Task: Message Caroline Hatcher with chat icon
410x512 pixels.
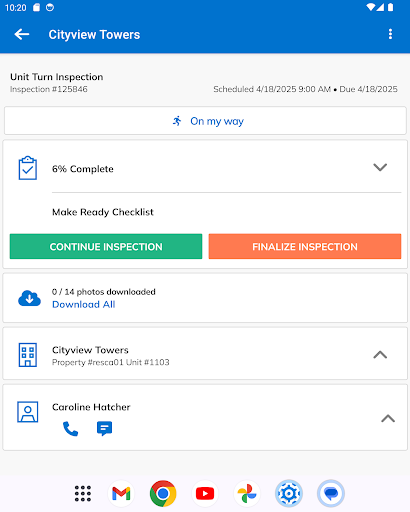Action: click(x=104, y=429)
